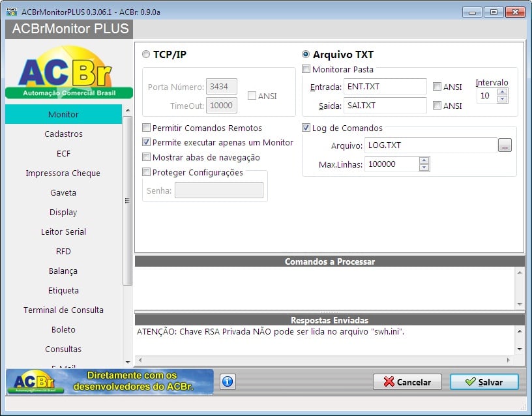Open the Balança section
This screenshot has height=416, width=532.
pos(63,271)
